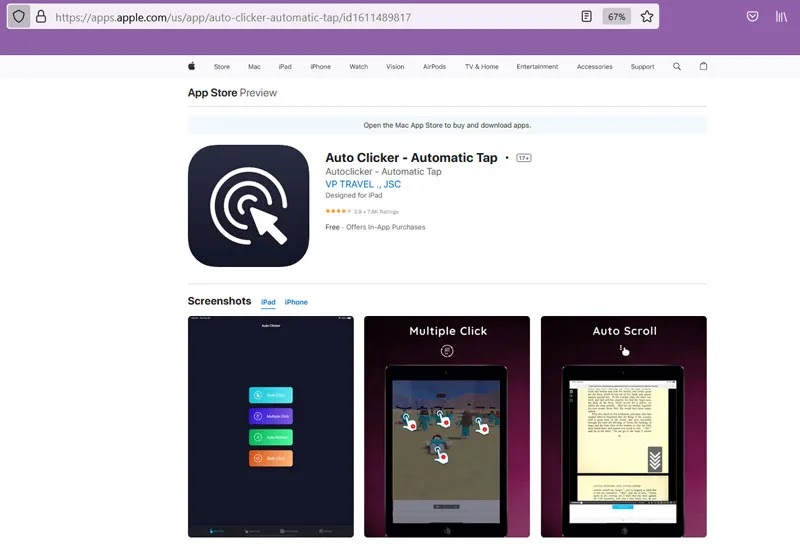The height and width of the screenshot is (548, 800).
Task: Open the iPad menu item
Action: [x=285, y=66]
